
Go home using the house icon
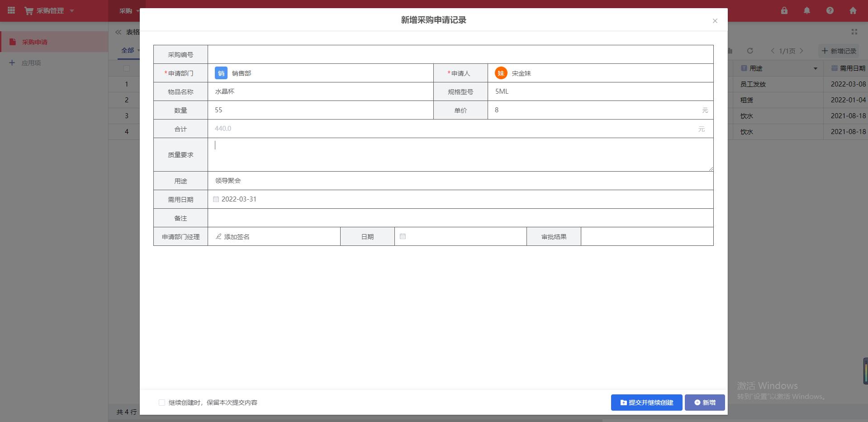854,10
